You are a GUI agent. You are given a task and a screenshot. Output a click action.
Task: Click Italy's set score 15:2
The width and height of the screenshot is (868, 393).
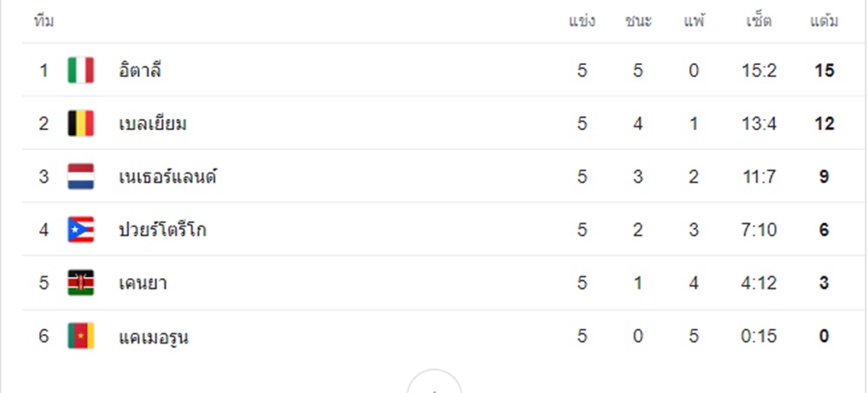coord(759,71)
